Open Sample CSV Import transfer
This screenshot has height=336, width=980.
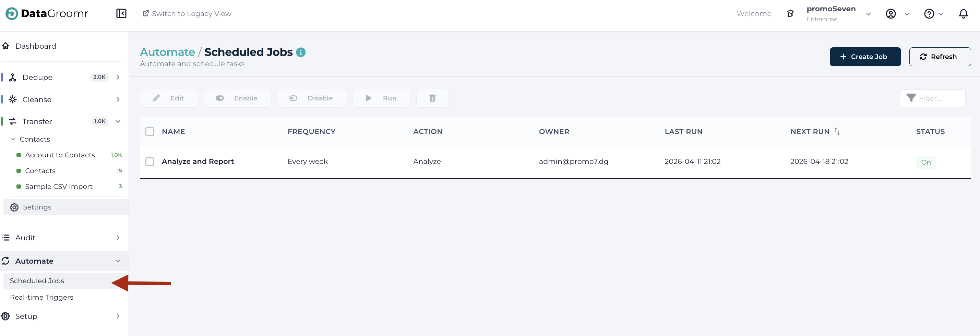pos(59,187)
